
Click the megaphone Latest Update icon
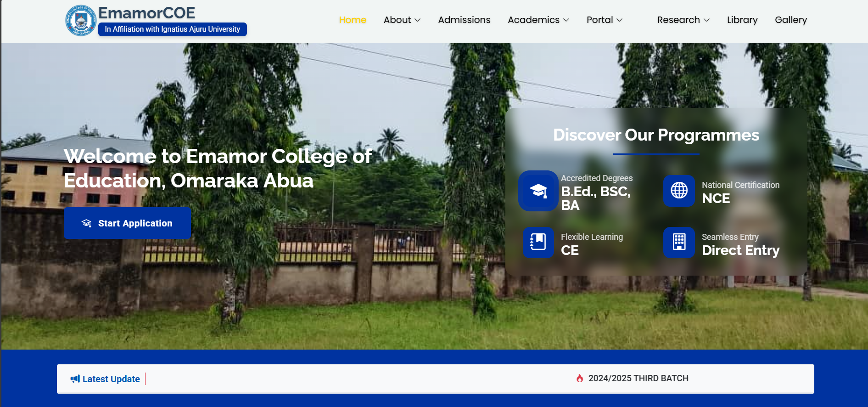coord(75,379)
